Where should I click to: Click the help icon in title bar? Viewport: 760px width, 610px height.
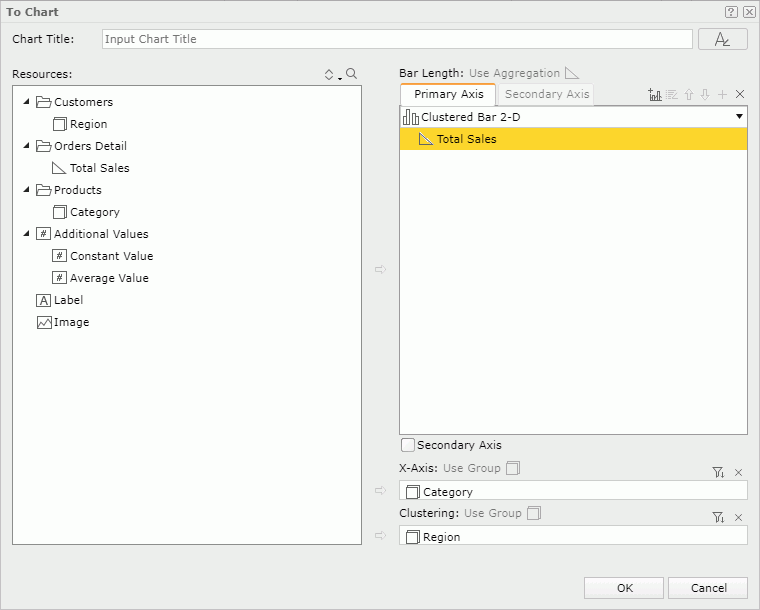click(x=731, y=12)
